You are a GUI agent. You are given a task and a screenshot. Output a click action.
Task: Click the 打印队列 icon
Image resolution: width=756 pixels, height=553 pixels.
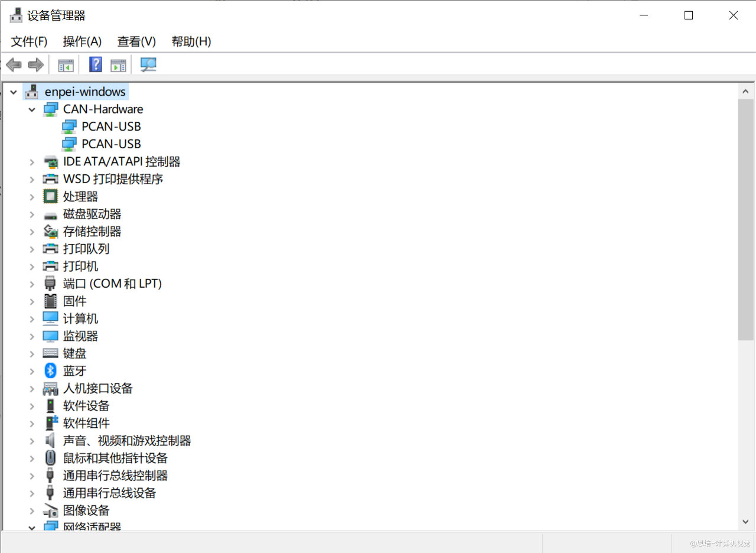pyautogui.click(x=51, y=249)
